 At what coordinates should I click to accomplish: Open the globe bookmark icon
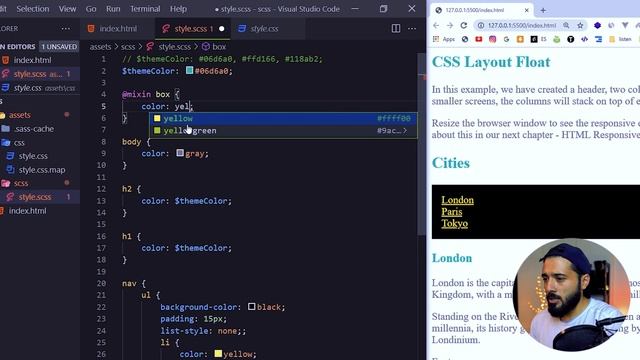(465, 39)
